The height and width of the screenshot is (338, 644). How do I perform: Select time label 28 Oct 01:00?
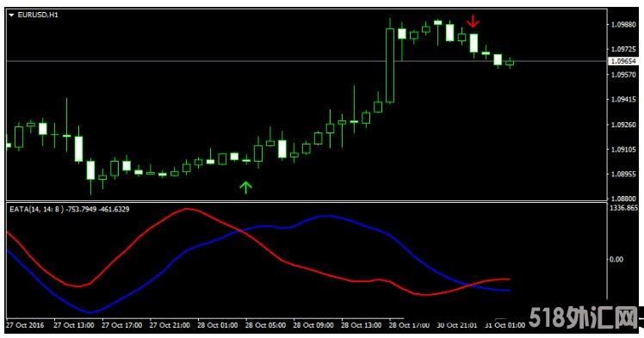(x=218, y=325)
